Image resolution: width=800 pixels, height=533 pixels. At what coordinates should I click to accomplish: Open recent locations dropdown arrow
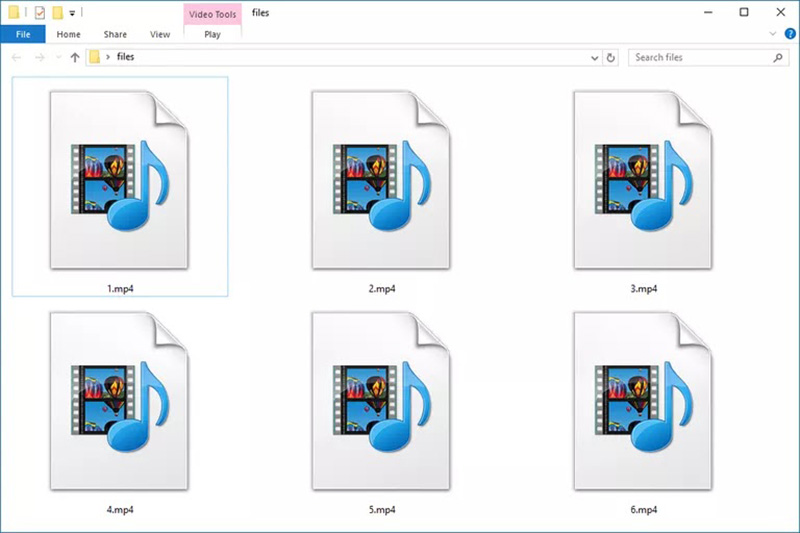coord(58,57)
